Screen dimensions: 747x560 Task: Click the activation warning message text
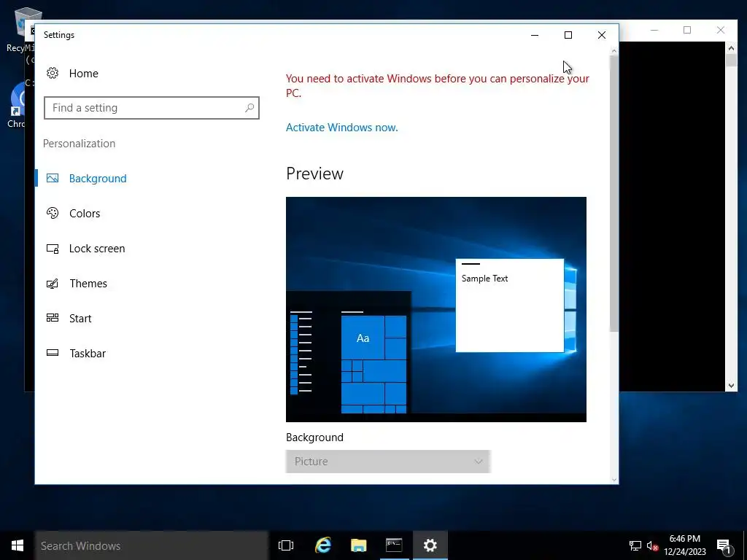pos(438,86)
